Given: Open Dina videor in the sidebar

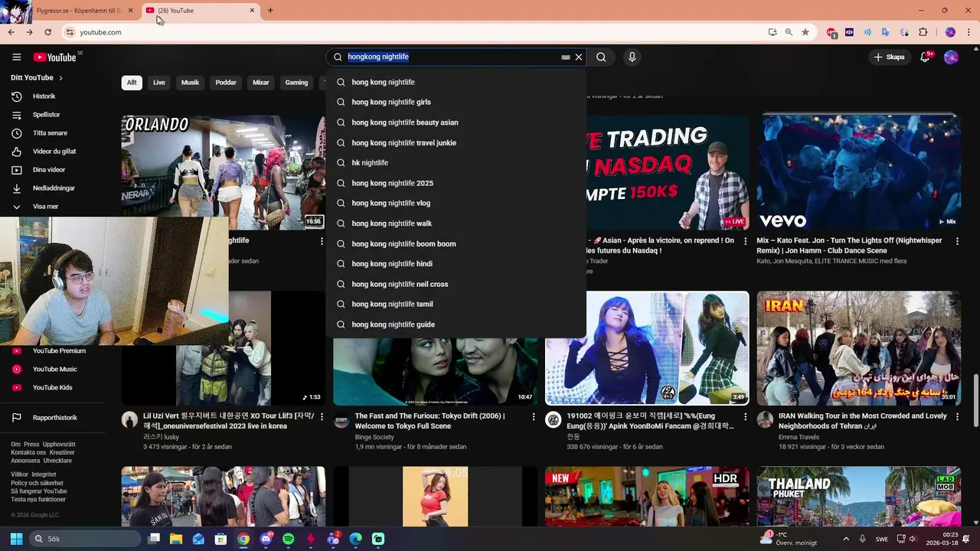Looking at the screenshot, I should (x=54, y=170).
